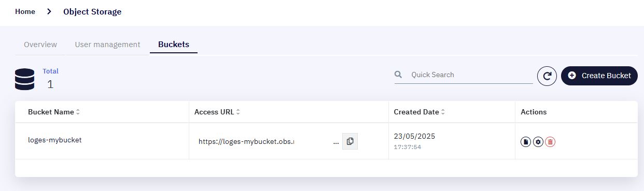Screen dimensions: 644x191
Task: Copy the loges-mybucket access URL
Action: point(350,141)
